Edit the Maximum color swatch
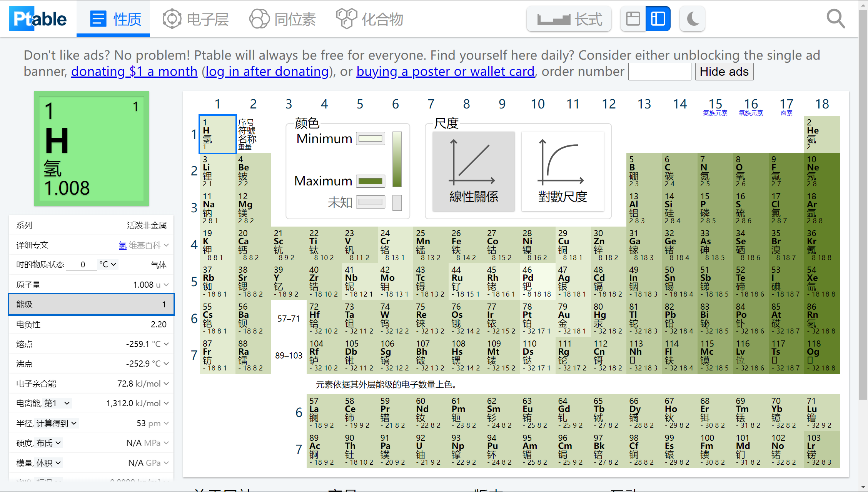Image resolution: width=868 pixels, height=492 pixels. tap(370, 181)
